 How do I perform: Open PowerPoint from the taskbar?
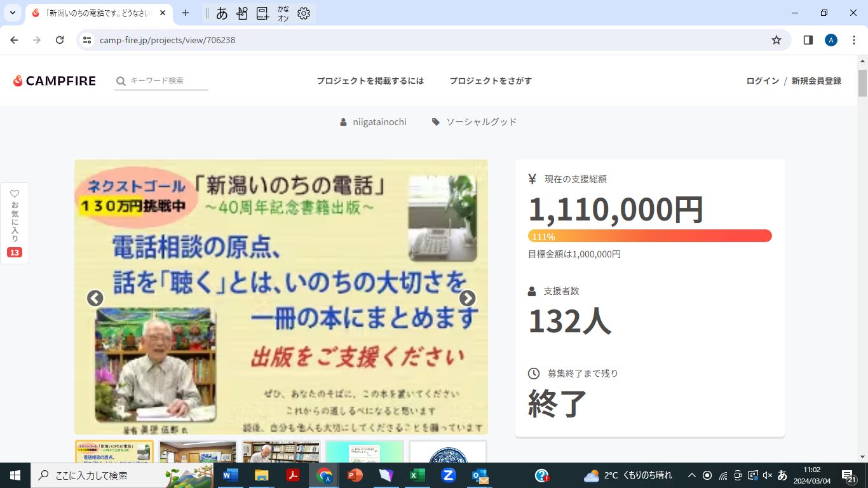click(355, 475)
